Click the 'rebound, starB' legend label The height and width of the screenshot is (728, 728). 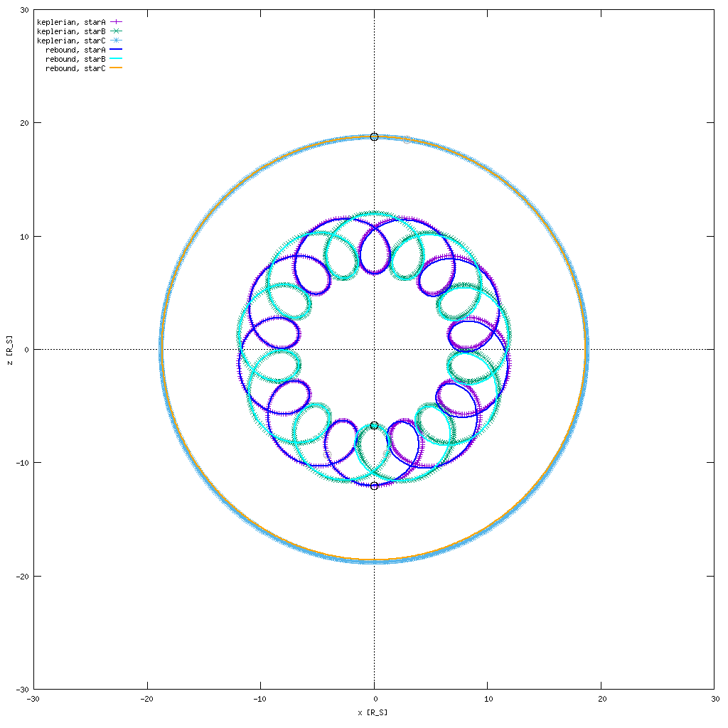click(75, 60)
